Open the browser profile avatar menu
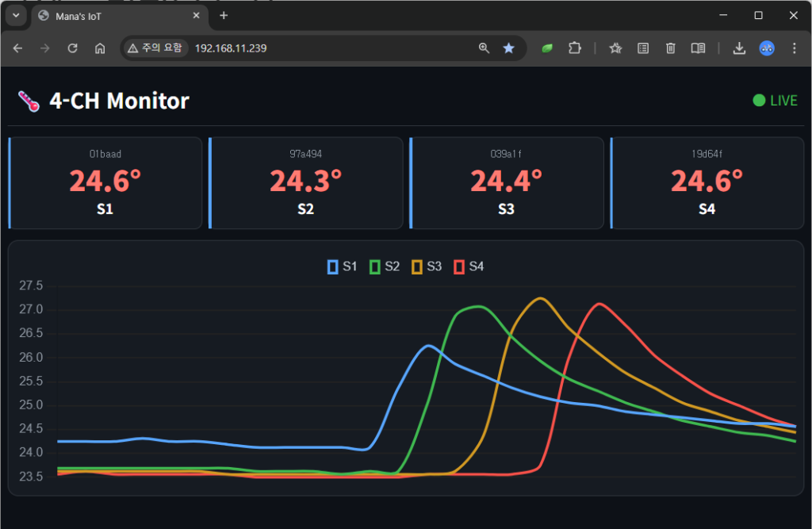Image resolution: width=812 pixels, height=529 pixels. 767,48
